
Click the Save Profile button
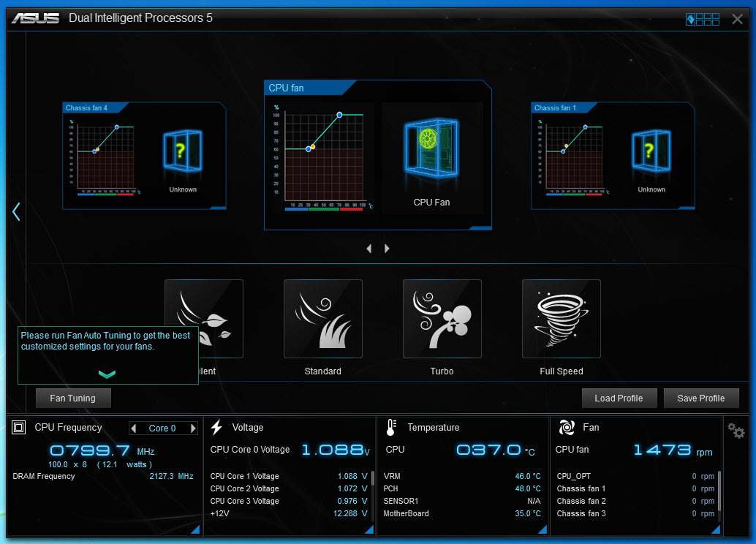pyautogui.click(x=701, y=398)
